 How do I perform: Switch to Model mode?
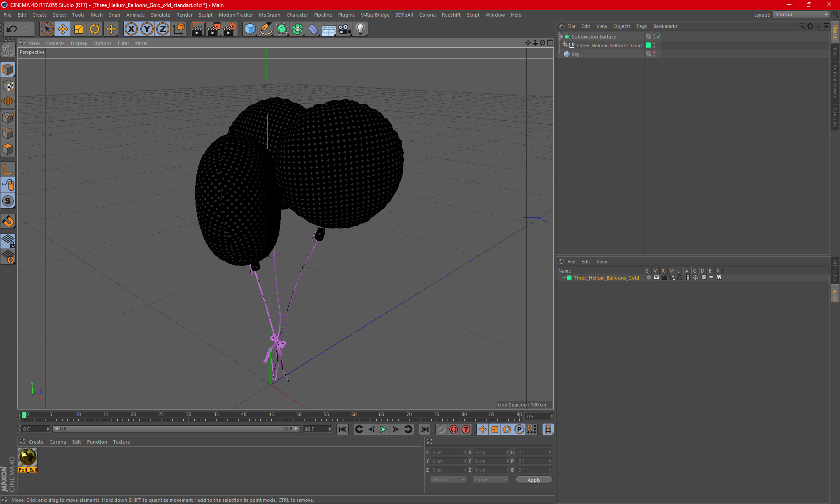click(8, 70)
